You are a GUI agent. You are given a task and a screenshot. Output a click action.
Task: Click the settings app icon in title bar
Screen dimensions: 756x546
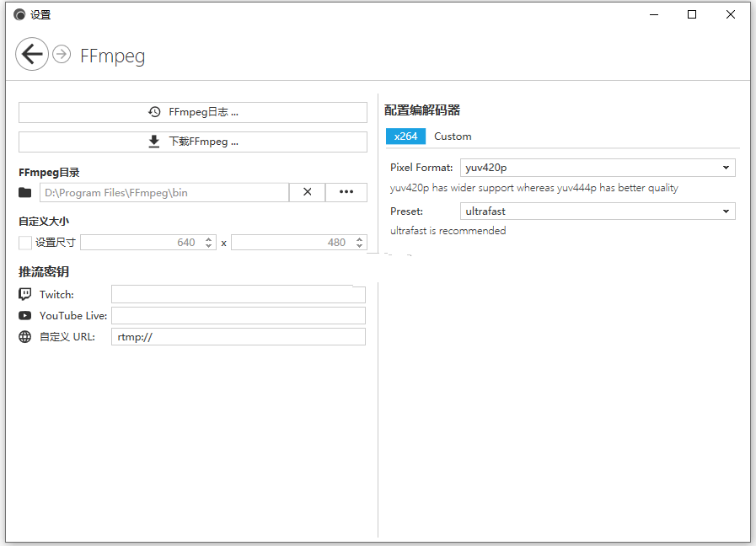point(19,15)
